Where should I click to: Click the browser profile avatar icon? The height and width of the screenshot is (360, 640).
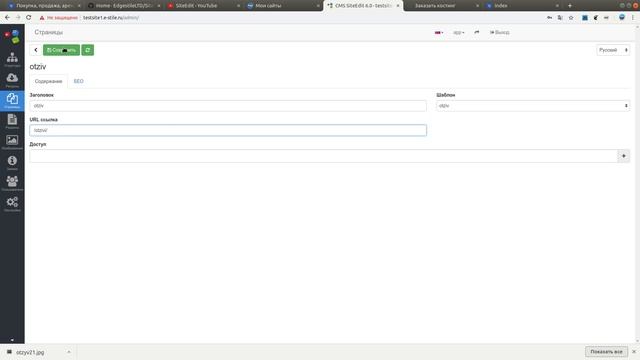point(622,18)
